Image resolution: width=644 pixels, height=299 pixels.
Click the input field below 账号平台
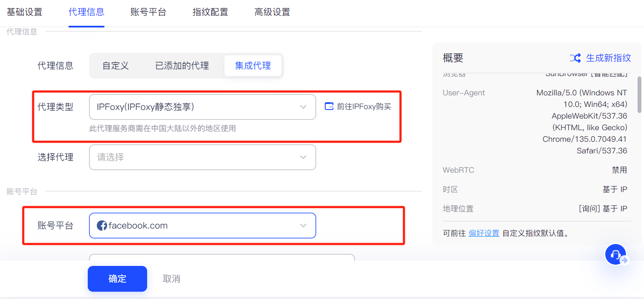pyautogui.click(x=222, y=257)
